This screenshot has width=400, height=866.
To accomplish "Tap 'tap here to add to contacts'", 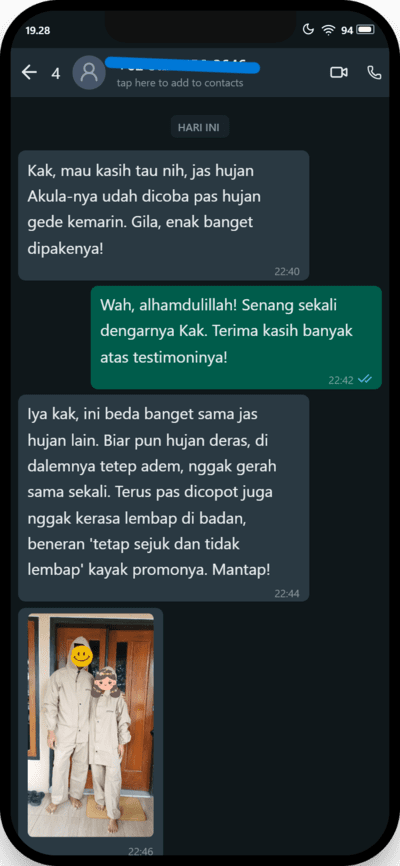I will pyautogui.click(x=180, y=83).
